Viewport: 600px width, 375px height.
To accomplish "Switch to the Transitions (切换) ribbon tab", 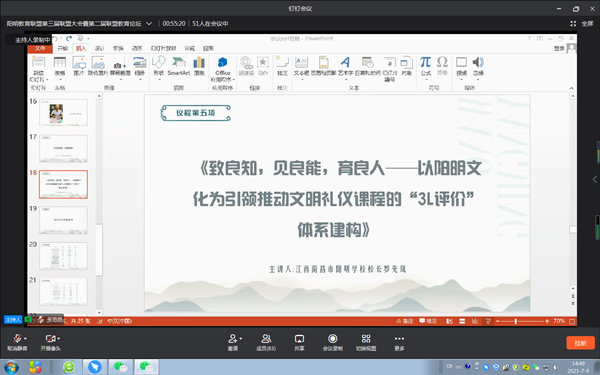I will point(118,48).
